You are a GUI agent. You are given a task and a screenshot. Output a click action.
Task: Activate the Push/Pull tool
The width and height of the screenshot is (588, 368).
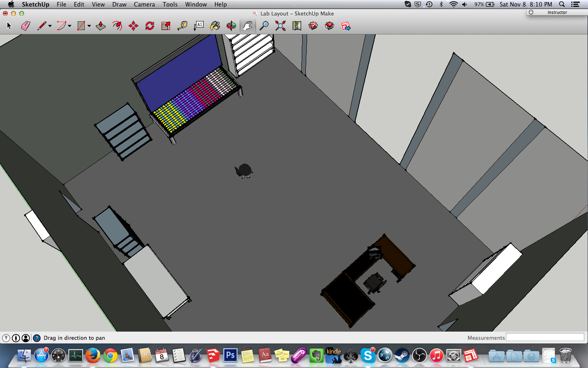100,26
